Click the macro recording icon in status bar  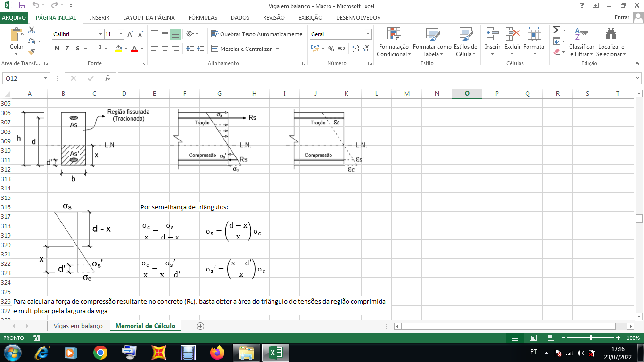pyautogui.click(x=37, y=338)
